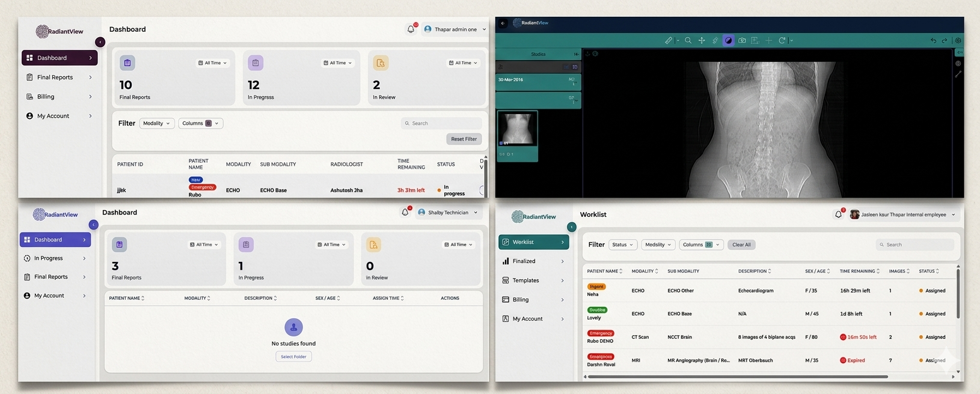
Task: Open the Shalby Technician user menu
Action: (x=448, y=213)
